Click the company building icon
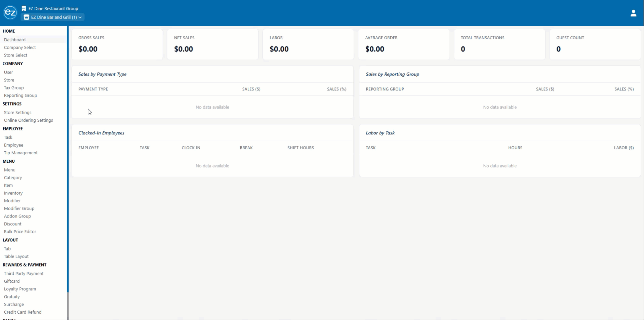The image size is (644, 320). coord(24,8)
